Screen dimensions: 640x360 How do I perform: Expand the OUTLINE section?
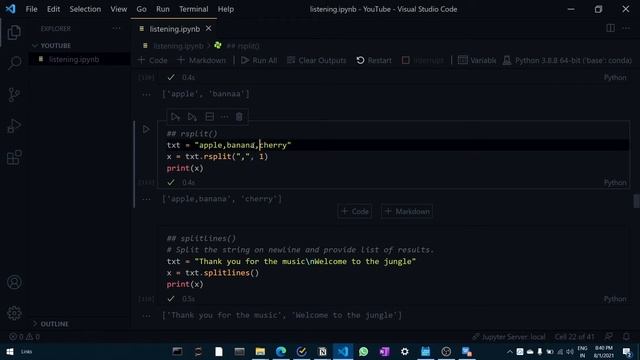tap(51, 324)
